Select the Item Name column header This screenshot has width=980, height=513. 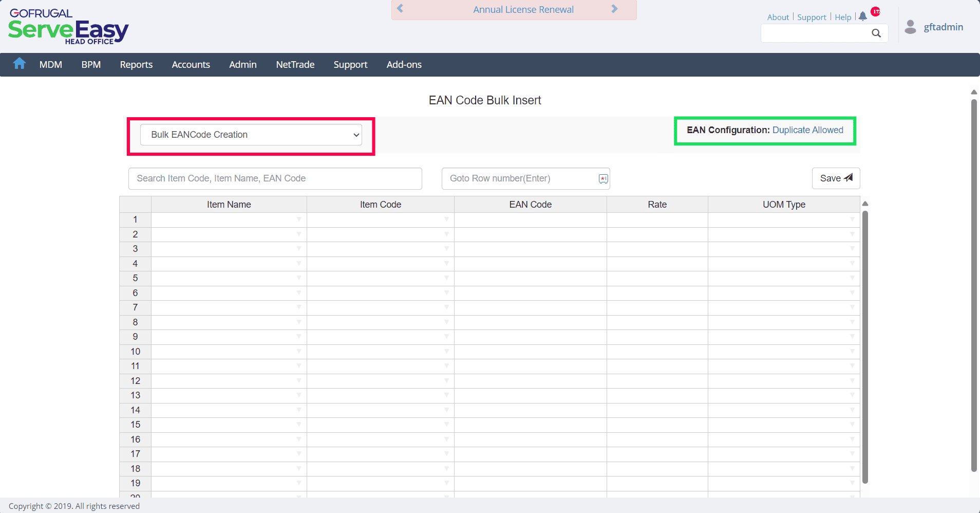point(229,205)
